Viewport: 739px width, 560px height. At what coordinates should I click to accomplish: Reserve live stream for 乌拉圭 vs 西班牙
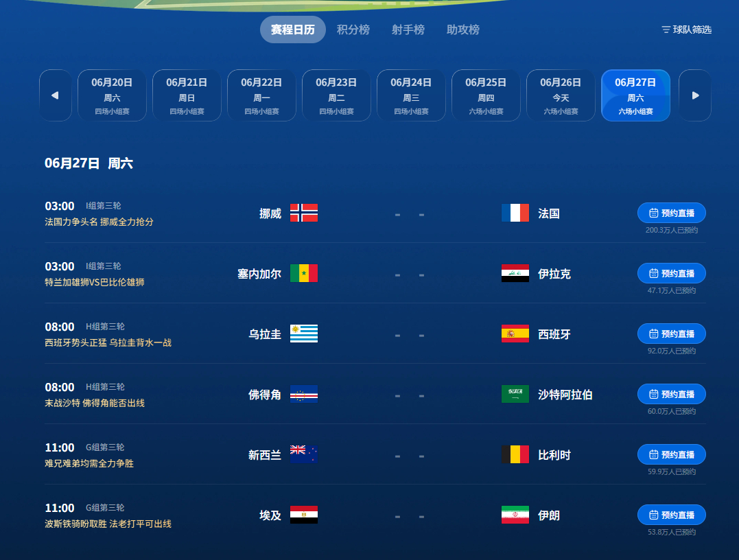672,334
